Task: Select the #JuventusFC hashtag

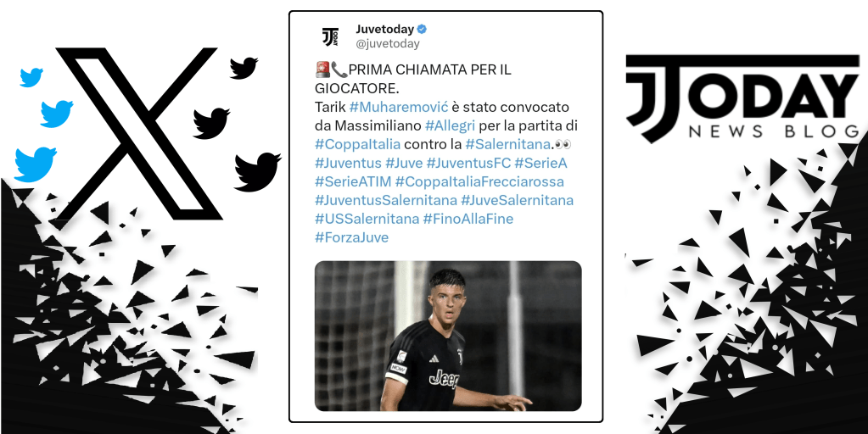Action: (469, 164)
